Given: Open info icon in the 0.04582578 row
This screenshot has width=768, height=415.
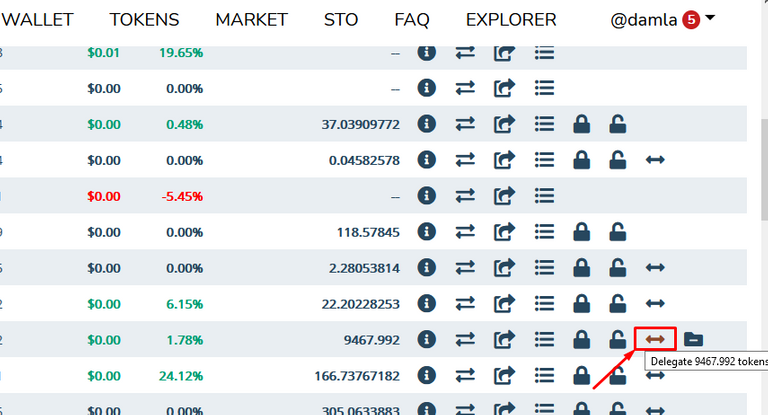Looking at the screenshot, I should 427,160.
